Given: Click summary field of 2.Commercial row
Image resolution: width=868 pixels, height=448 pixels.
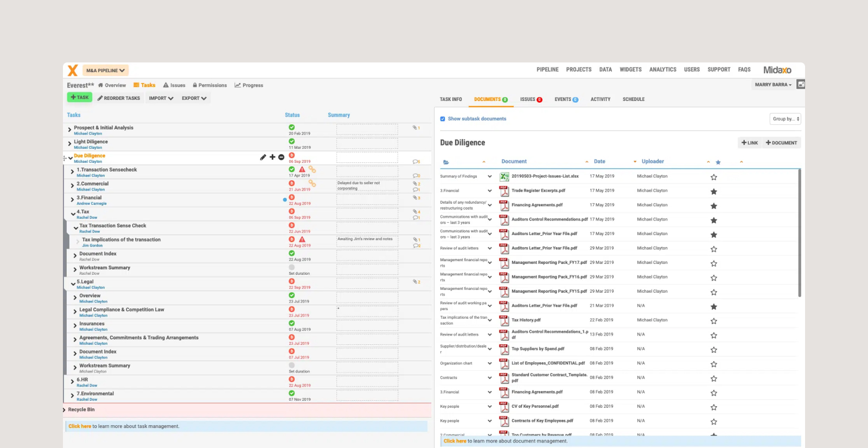Looking at the screenshot, I should [x=367, y=186].
